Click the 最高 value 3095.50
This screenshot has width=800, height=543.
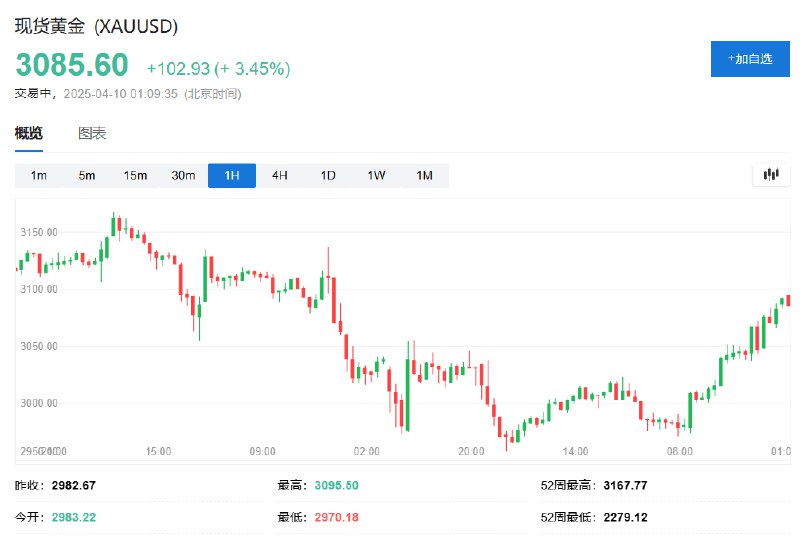pos(336,485)
